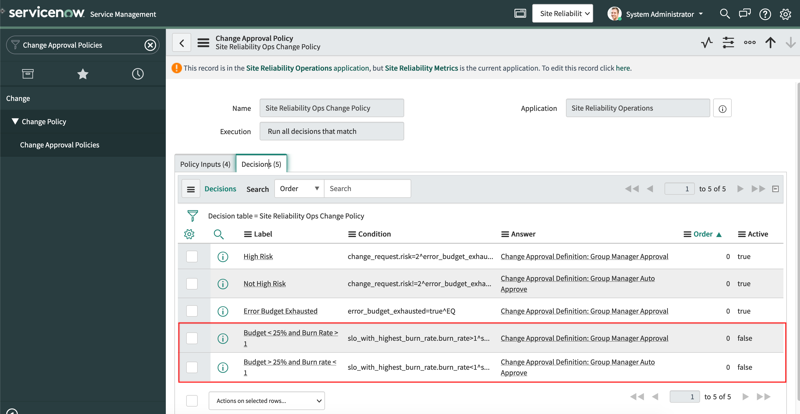Collapse the Decisions related list
Screen dimensions: 800x414
point(776,189)
